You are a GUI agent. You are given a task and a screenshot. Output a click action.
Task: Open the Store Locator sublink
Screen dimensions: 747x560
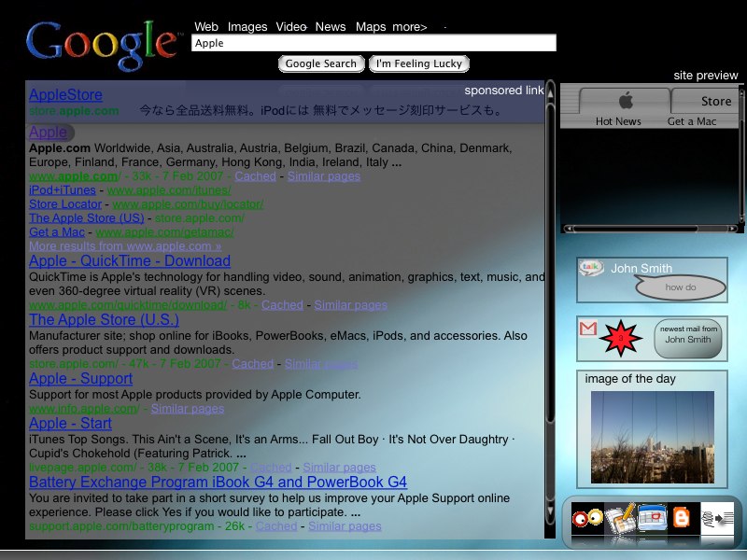[x=65, y=203]
